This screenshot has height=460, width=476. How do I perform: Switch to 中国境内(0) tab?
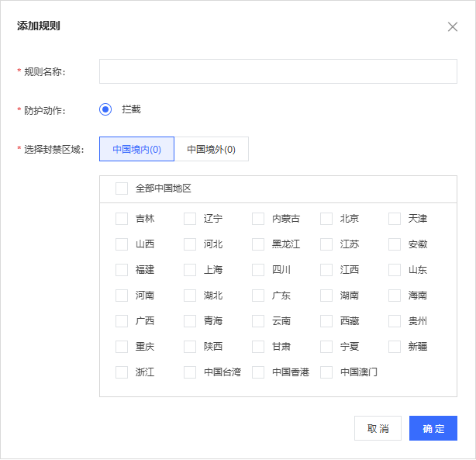pyautogui.click(x=136, y=149)
